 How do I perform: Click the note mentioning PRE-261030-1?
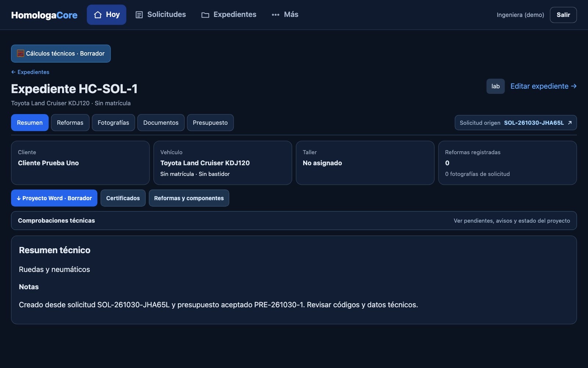[218, 305]
